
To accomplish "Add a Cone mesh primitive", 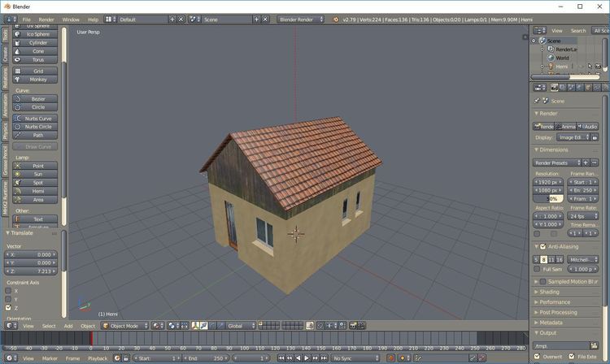I will tap(35, 51).
